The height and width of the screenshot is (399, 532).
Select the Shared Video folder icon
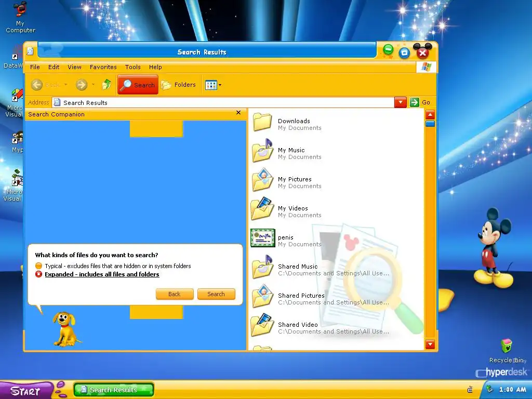[262, 325]
